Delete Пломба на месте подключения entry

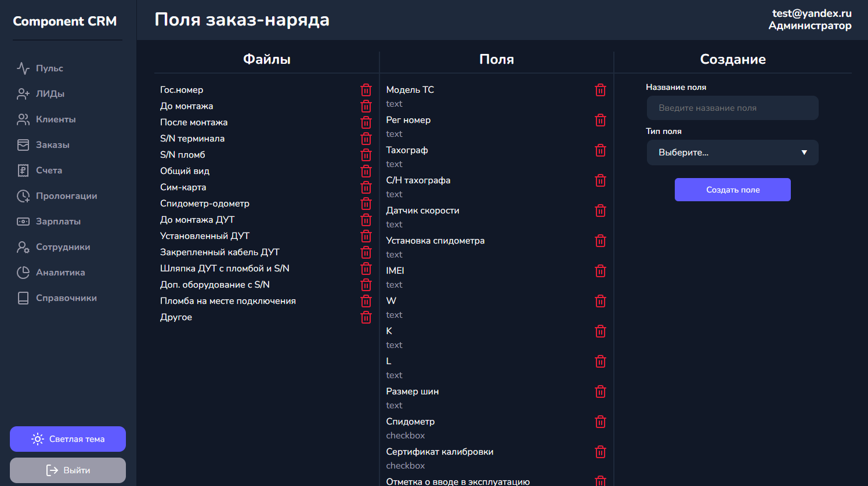[366, 301]
